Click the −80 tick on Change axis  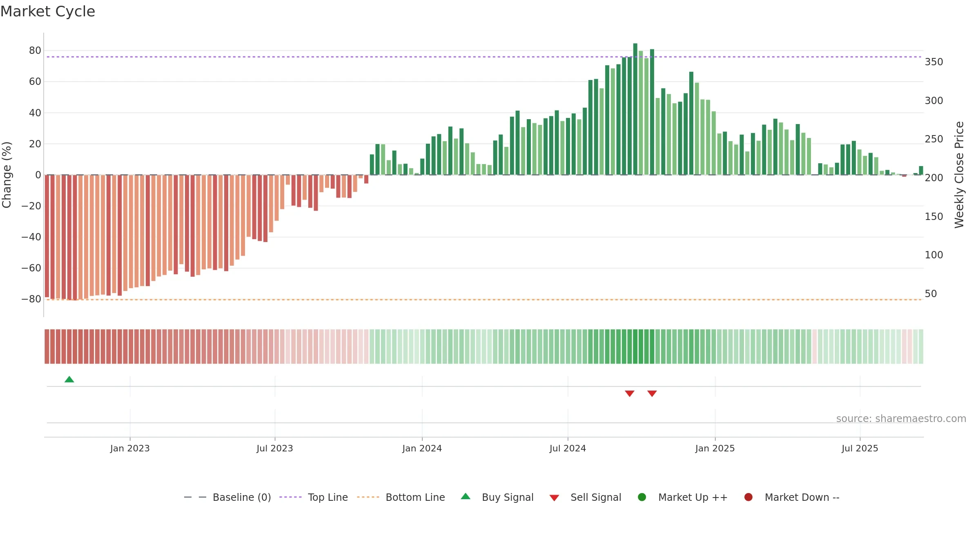tap(31, 299)
